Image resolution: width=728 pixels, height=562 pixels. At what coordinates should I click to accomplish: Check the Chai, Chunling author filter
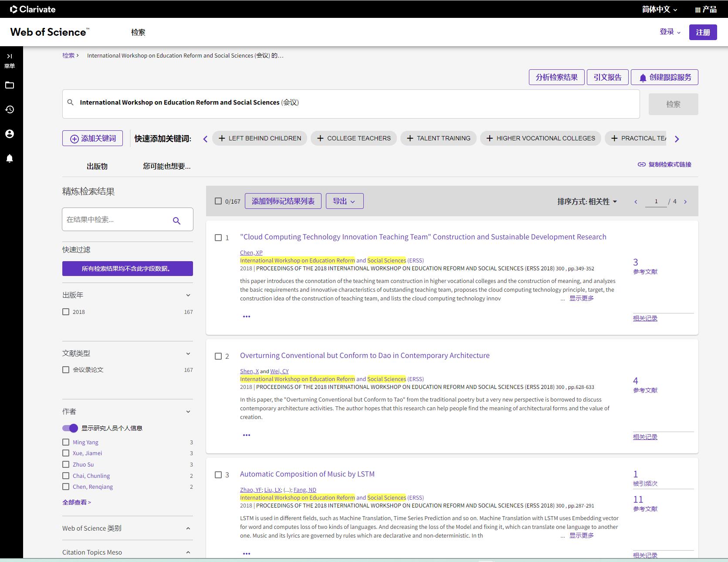(x=66, y=476)
